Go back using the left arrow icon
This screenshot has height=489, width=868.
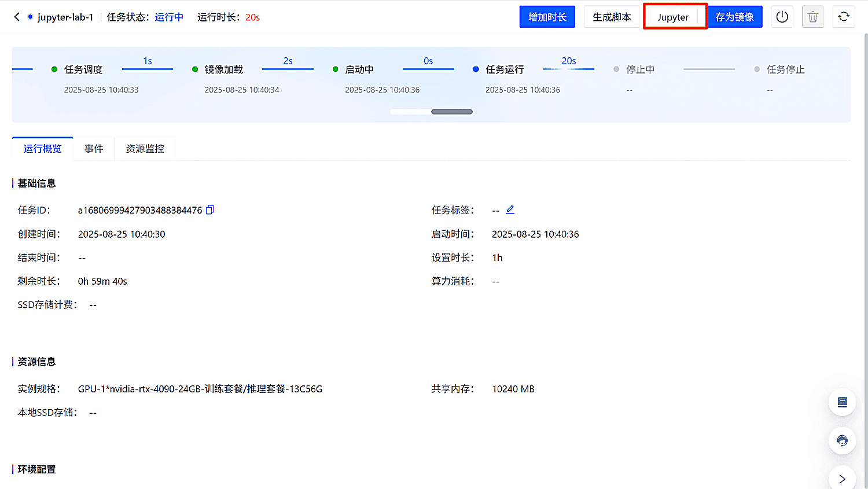17,17
